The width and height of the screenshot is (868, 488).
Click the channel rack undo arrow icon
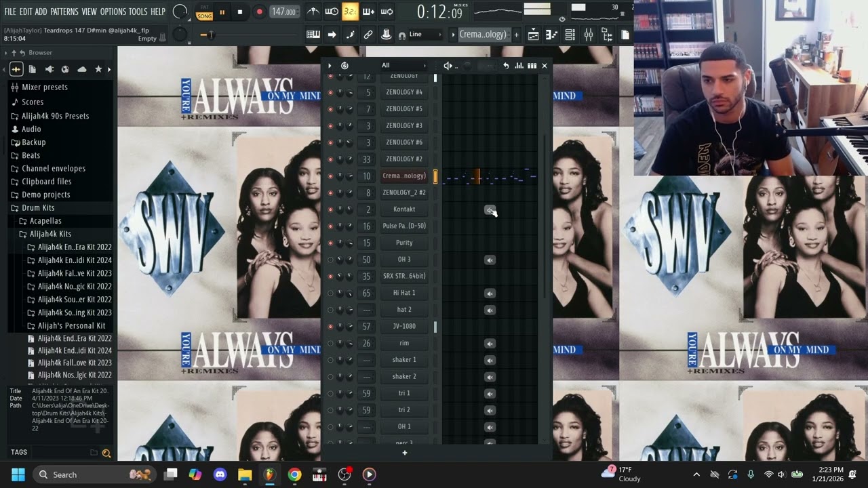(506, 66)
